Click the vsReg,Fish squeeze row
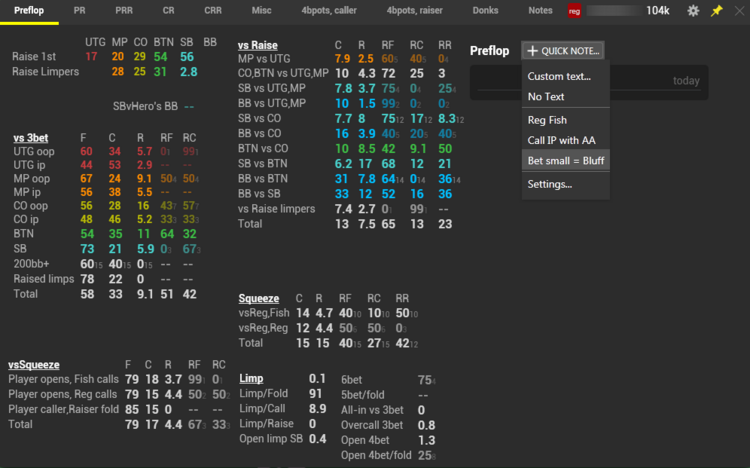The width and height of the screenshot is (750, 468). pyautogui.click(x=264, y=313)
